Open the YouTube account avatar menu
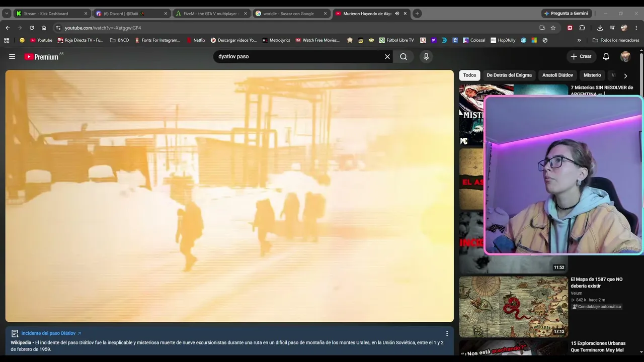The image size is (644, 362). point(625,57)
